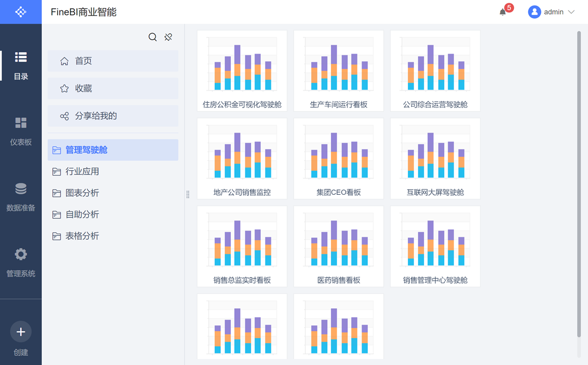588x365 pixels.
Task: Click the vertical scrollbar on the right
Action: coord(579,182)
